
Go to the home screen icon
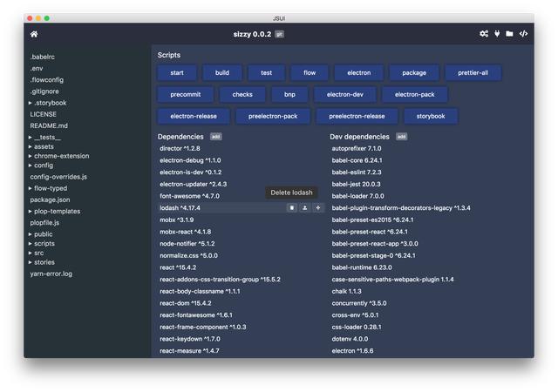pos(34,34)
